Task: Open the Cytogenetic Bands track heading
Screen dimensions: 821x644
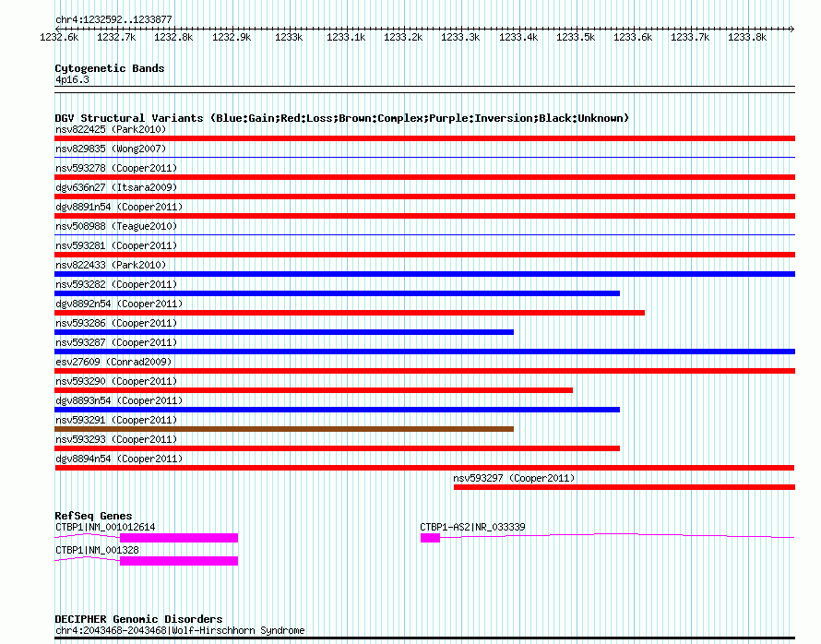Action: [x=110, y=68]
